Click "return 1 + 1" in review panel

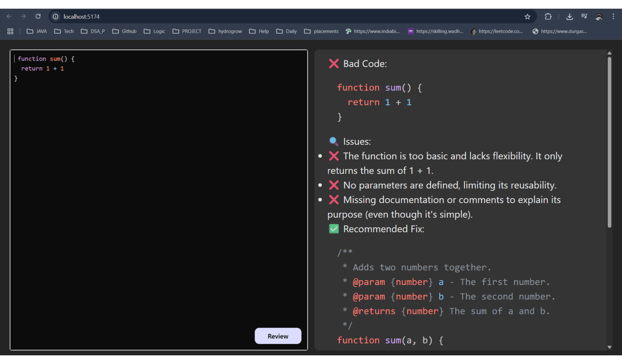379,102
